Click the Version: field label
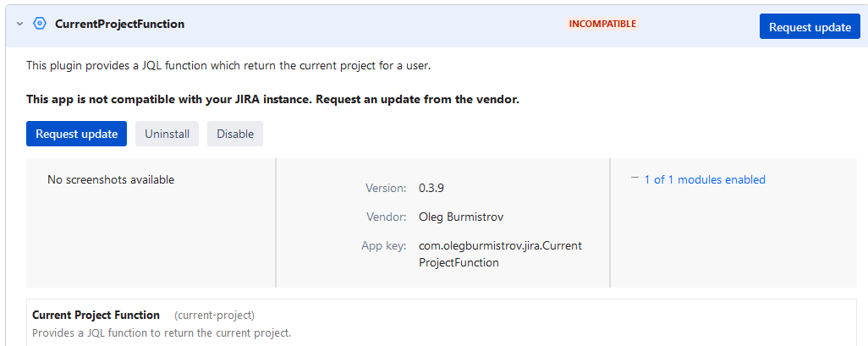Viewport: 868px width, 346px height. (386, 188)
